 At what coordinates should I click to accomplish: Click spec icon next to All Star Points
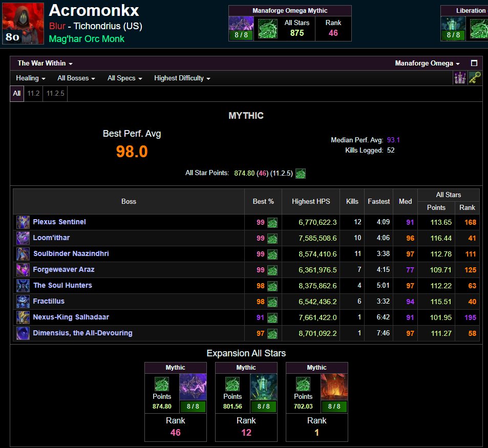pyautogui.click(x=301, y=174)
